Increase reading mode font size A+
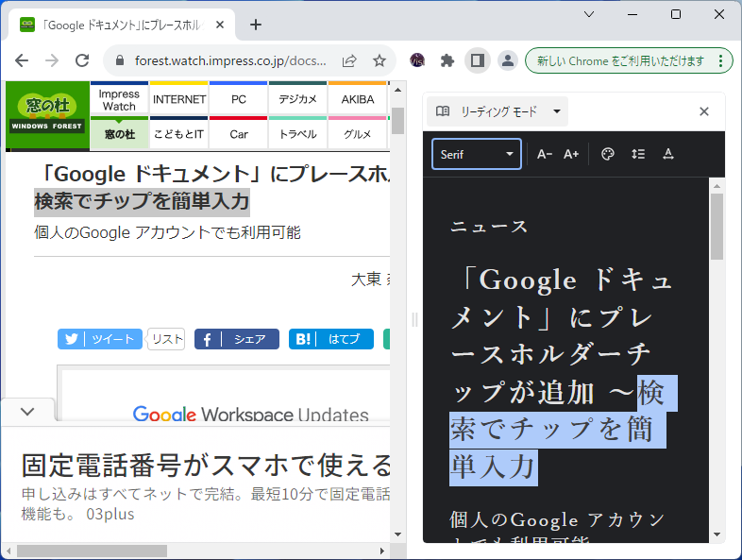742x560 pixels. tap(571, 154)
